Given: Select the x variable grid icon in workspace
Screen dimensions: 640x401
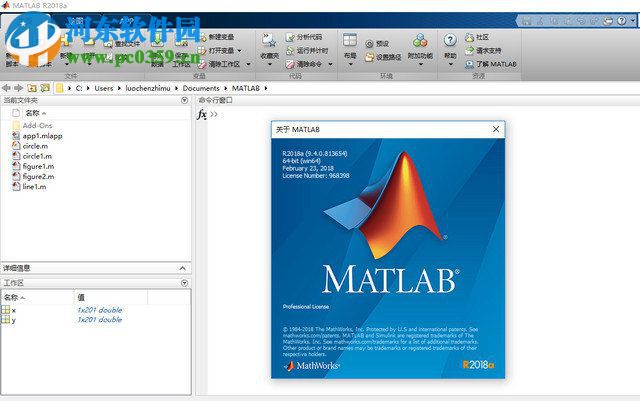Looking at the screenshot, I should tap(6, 310).
